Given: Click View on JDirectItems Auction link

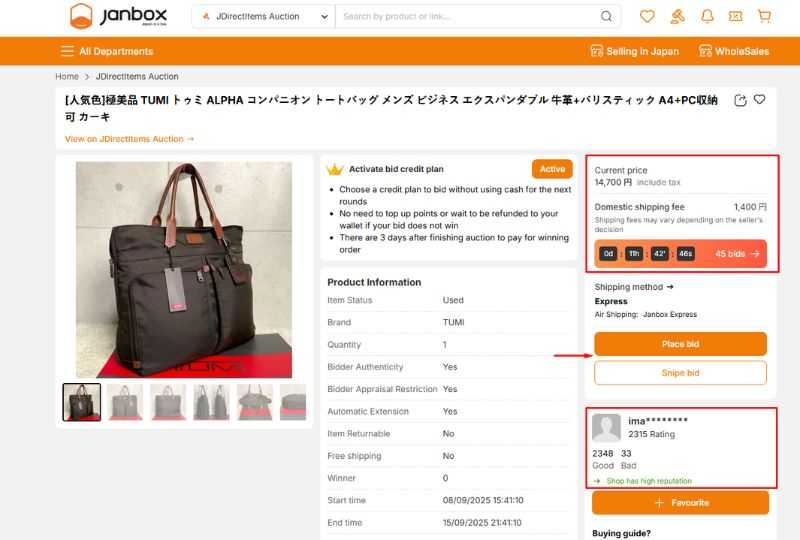Looking at the screenshot, I should pyautogui.click(x=129, y=139).
